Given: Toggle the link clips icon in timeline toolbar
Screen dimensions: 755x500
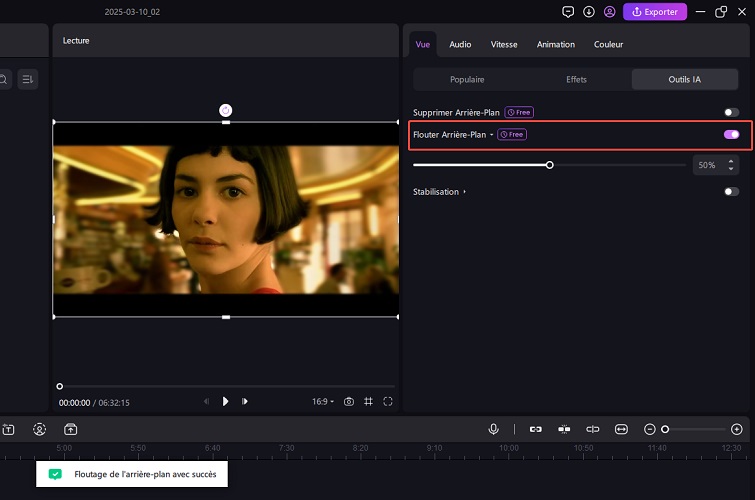Looking at the screenshot, I should (x=535, y=429).
